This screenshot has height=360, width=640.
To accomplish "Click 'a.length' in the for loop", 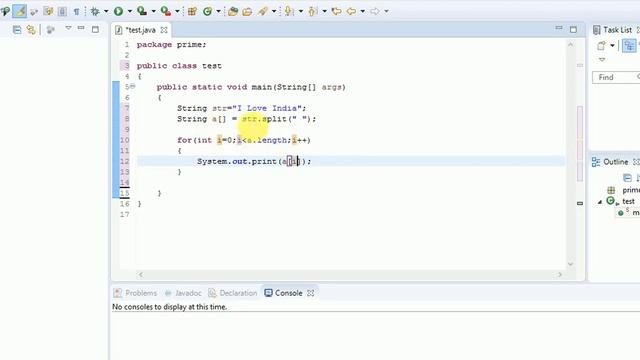I will tap(267, 140).
